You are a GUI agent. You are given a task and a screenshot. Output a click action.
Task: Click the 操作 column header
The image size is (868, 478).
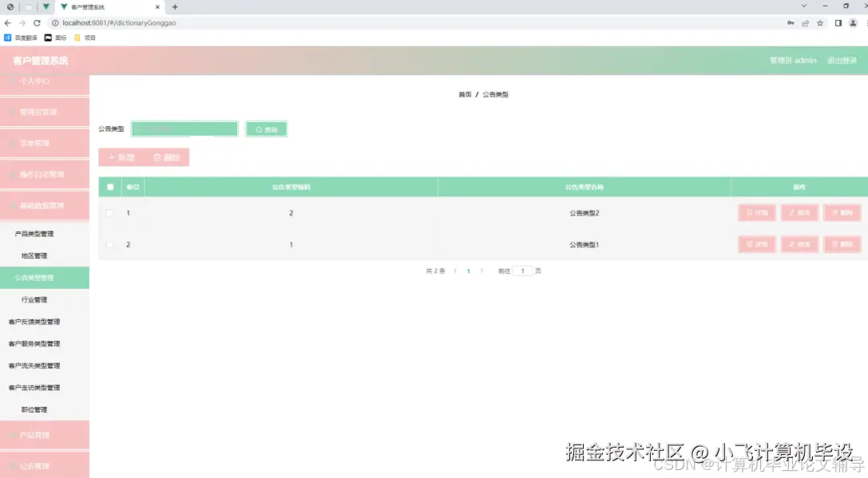799,187
